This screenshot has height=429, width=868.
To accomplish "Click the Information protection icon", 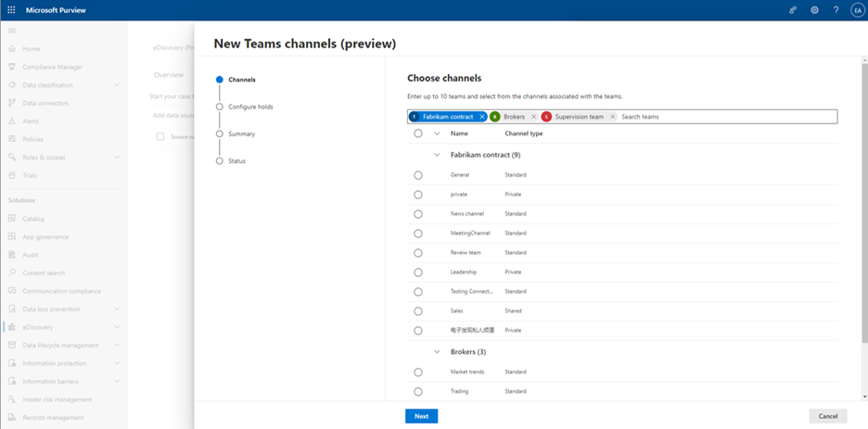I will (x=12, y=363).
